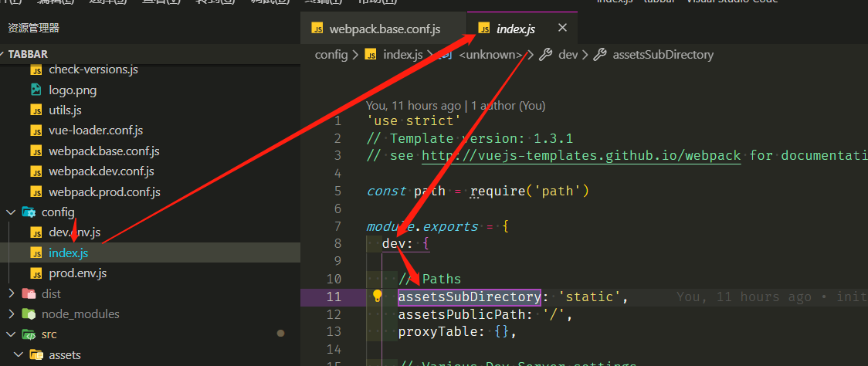
Task: Click the lightbulb code action icon
Action: pyautogui.click(x=377, y=296)
